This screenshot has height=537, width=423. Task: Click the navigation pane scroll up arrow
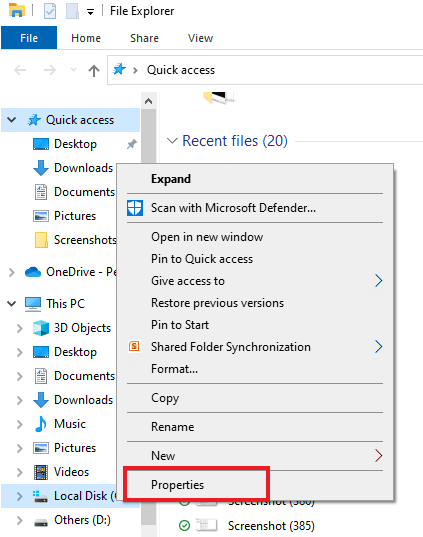[x=148, y=101]
